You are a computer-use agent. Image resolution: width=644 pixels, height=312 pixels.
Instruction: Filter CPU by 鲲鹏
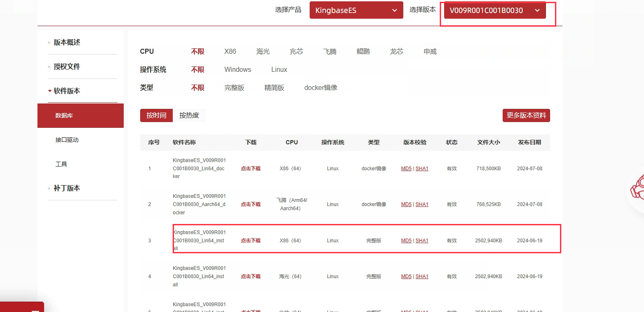click(x=363, y=51)
